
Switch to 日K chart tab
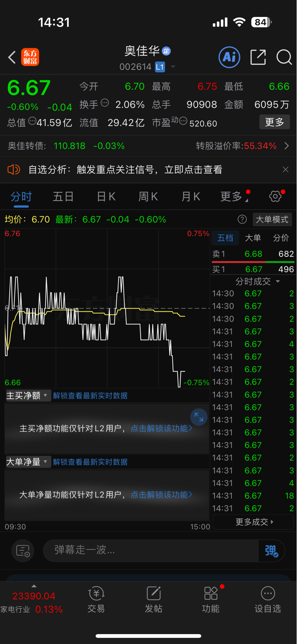click(106, 196)
